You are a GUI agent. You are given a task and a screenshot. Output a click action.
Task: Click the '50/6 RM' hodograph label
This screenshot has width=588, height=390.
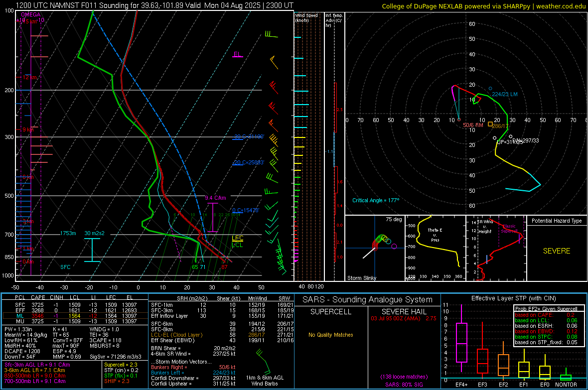[x=473, y=125]
